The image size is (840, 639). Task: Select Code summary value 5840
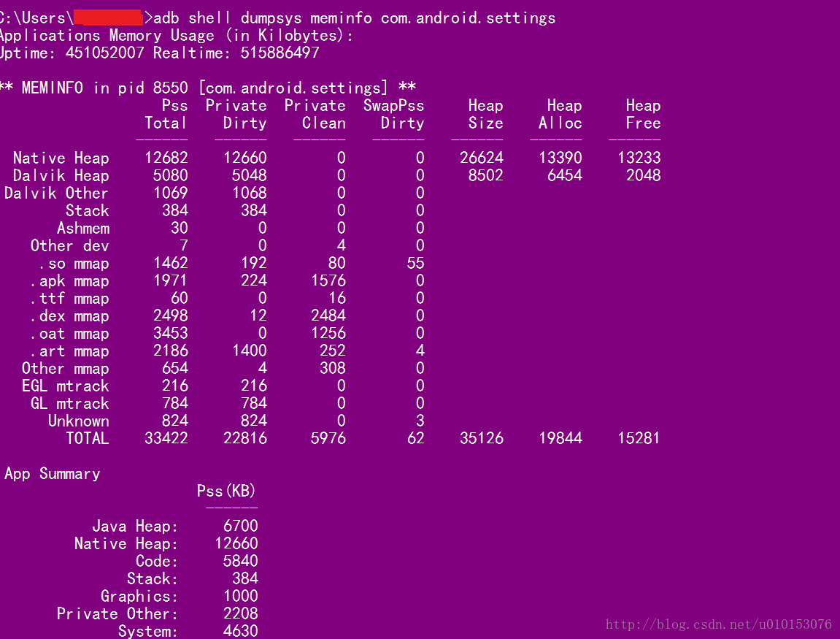[241, 562]
